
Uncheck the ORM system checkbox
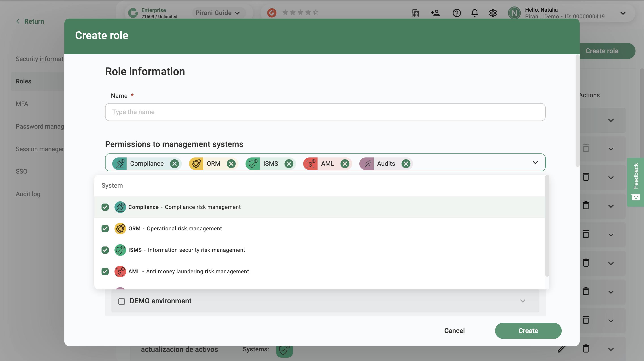point(105,229)
